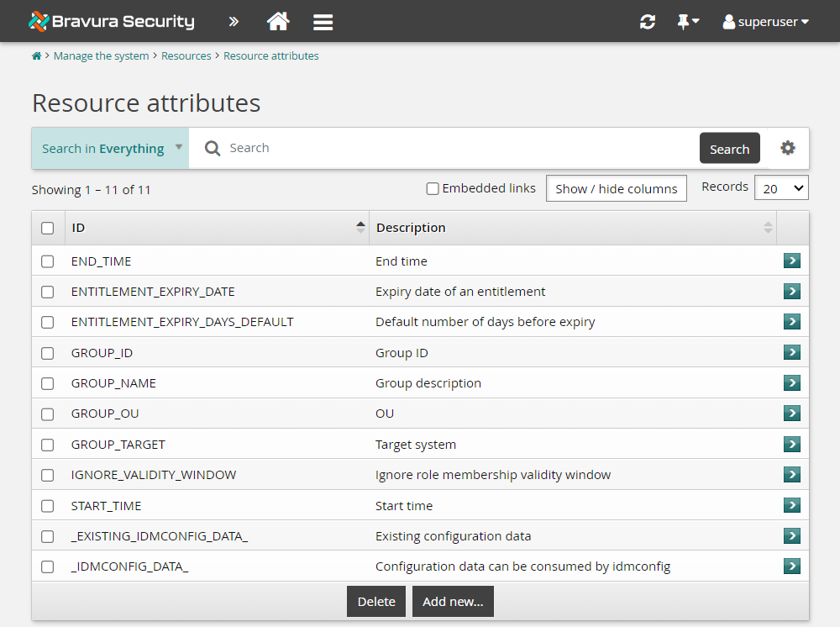Screen dimensions: 840x627
Task: Click the Delete button
Action: coord(375,601)
